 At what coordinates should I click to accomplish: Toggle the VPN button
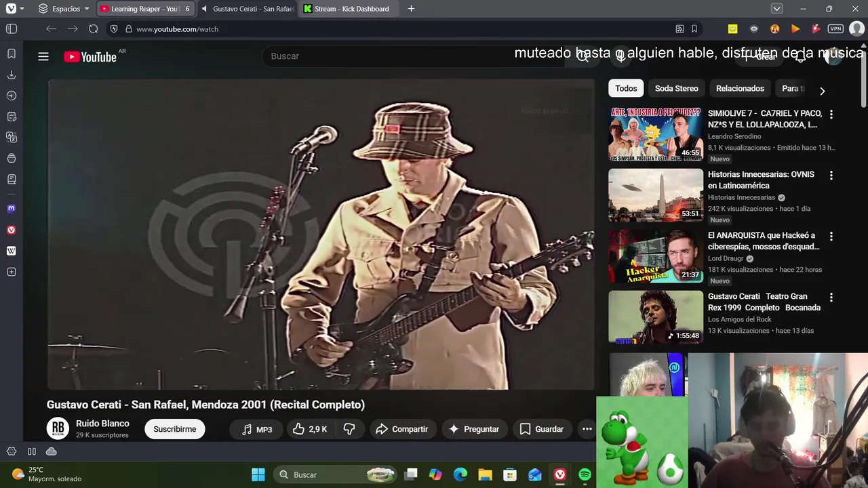835,29
